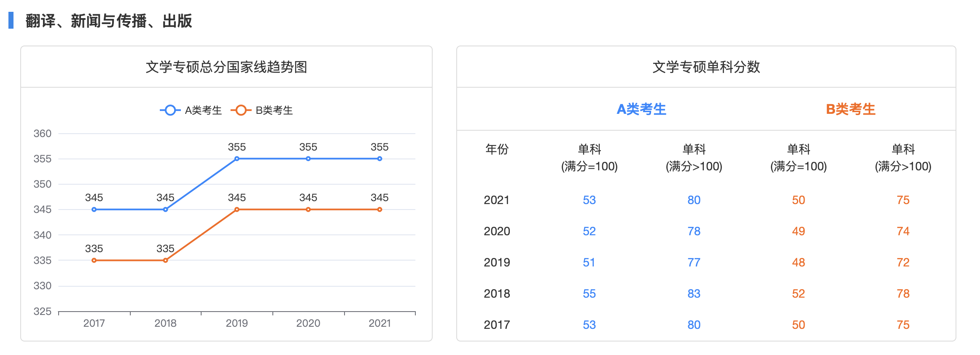Click the blue A类考生 2017 data point

[94, 210]
